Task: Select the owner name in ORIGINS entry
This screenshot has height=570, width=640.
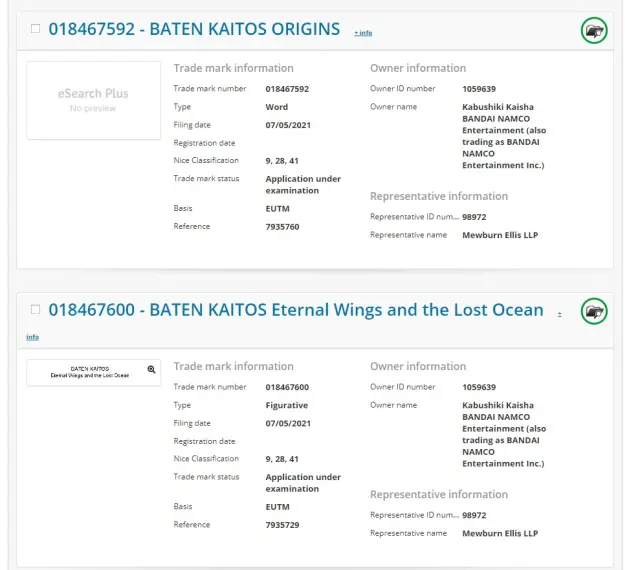Action: tap(504, 136)
